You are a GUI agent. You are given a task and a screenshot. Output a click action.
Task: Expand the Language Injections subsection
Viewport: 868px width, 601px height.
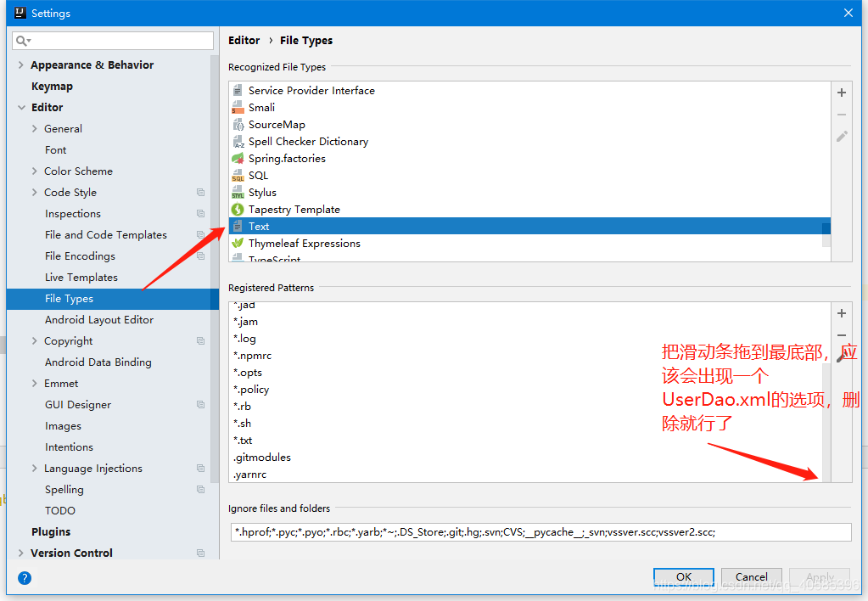click(x=34, y=468)
